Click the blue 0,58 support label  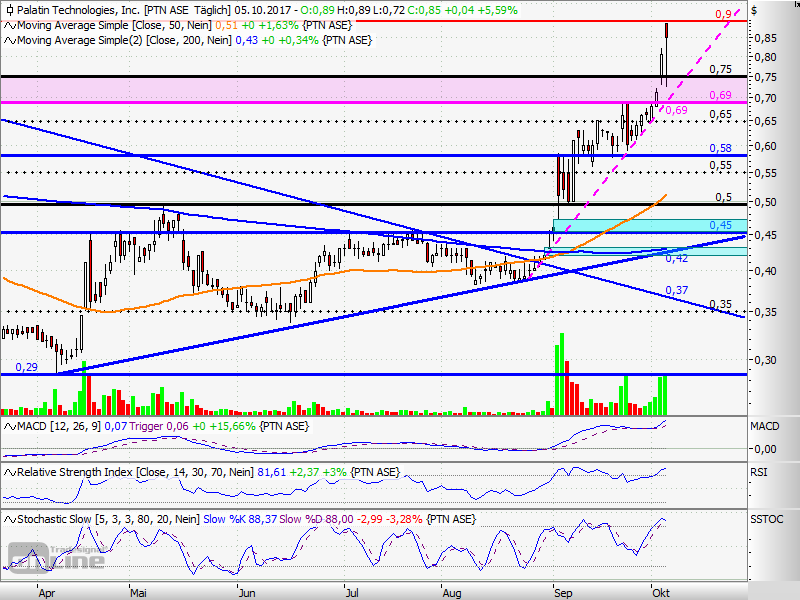[720, 148]
